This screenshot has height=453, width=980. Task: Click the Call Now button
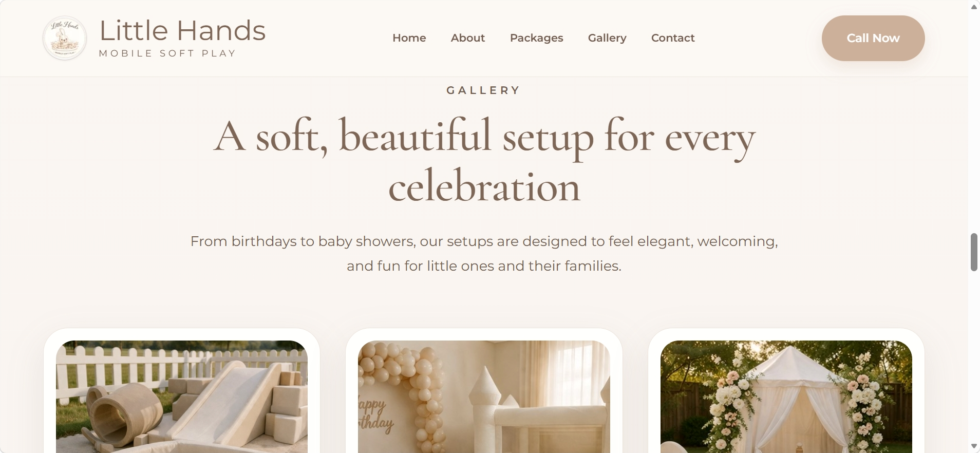[873, 38]
